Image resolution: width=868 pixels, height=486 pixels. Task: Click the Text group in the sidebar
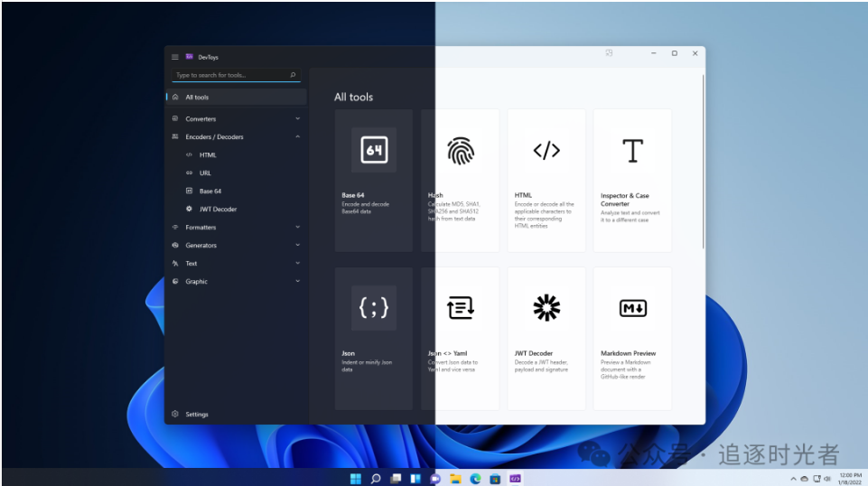click(x=237, y=264)
